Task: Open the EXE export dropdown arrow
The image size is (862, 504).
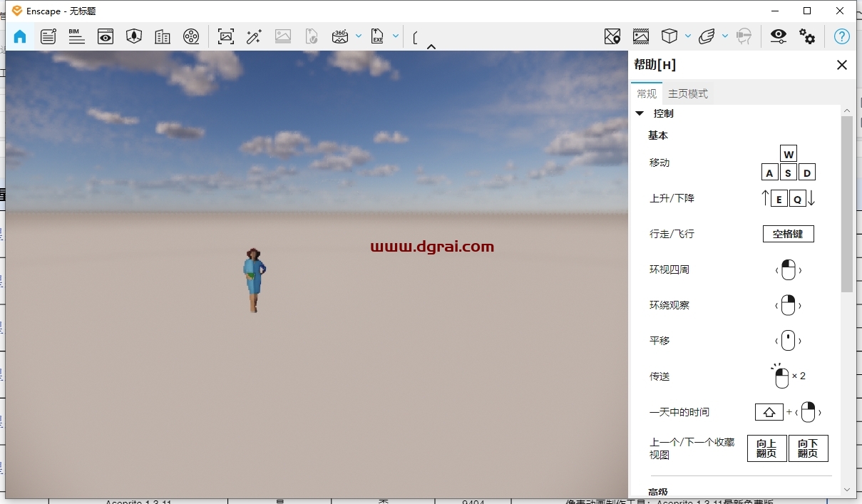Action: [x=396, y=36]
